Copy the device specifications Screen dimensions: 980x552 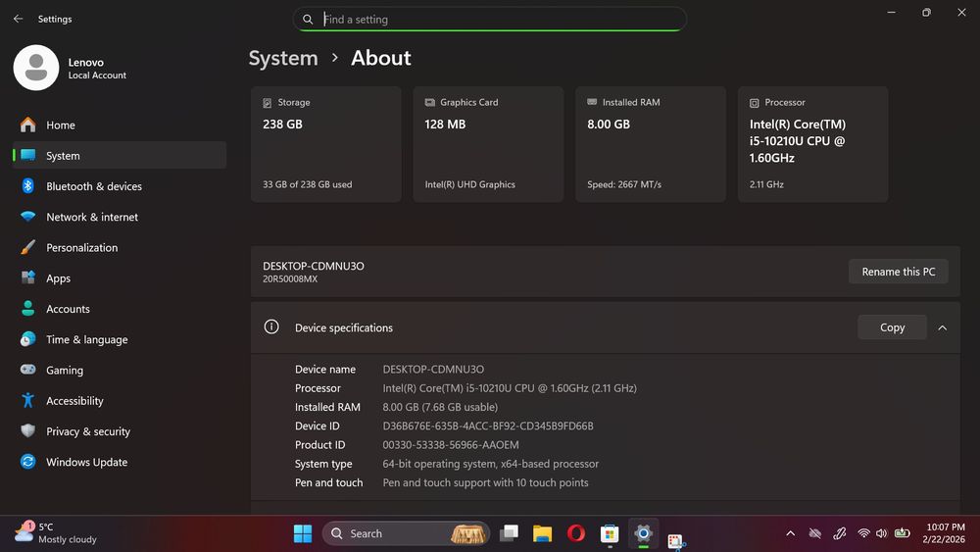892,327
